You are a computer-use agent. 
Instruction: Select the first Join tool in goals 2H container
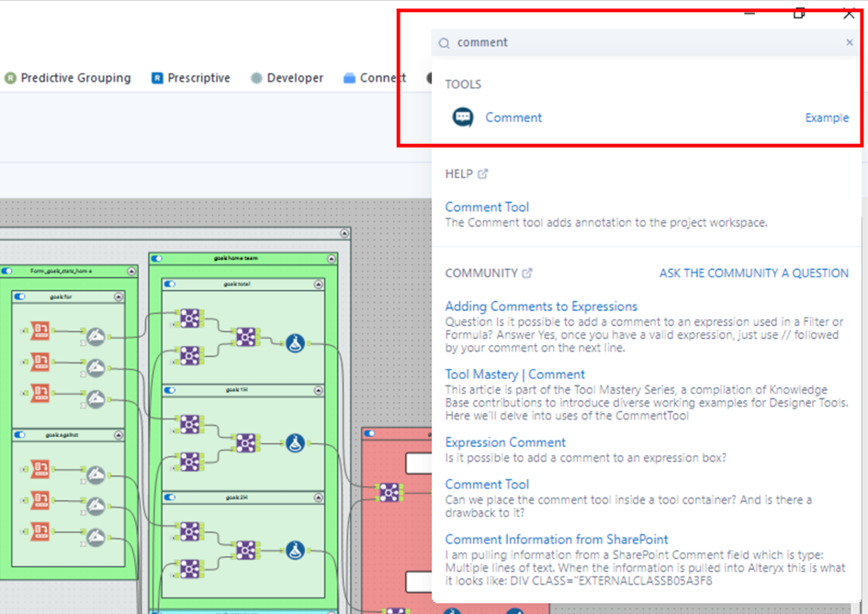[x=190, y=531]
